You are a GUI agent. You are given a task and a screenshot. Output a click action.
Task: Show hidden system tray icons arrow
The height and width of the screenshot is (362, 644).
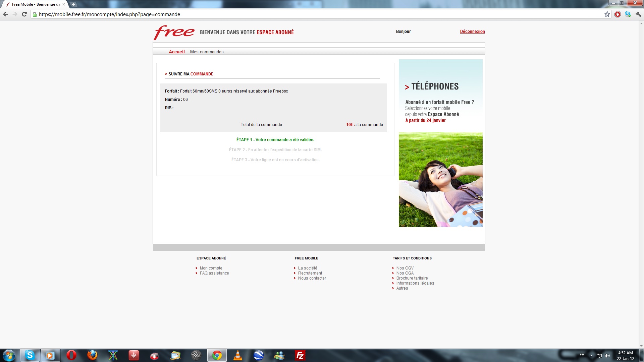point(591,355)
